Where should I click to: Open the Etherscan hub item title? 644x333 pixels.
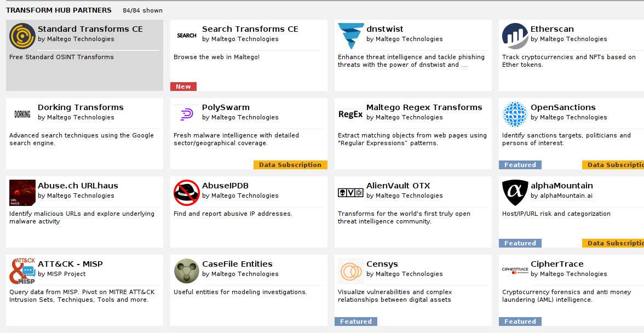pyautogui.click(x=552, y=29)
